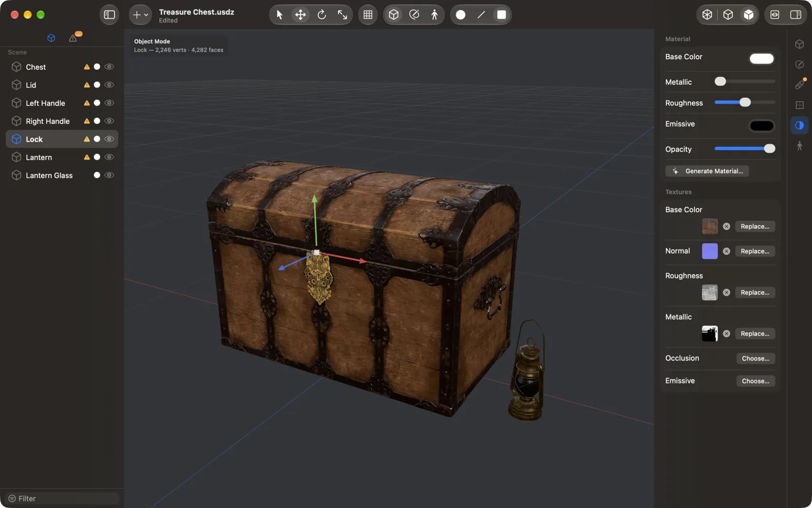This screenshot has width=812, height=508.
Task: Hide Left Handle with its eye icon
Action: click(109, 103)
